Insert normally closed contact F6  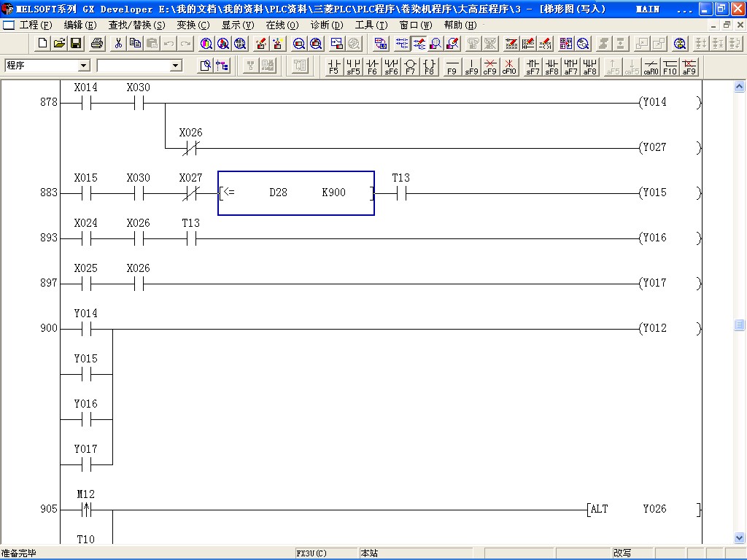(372, 66)
